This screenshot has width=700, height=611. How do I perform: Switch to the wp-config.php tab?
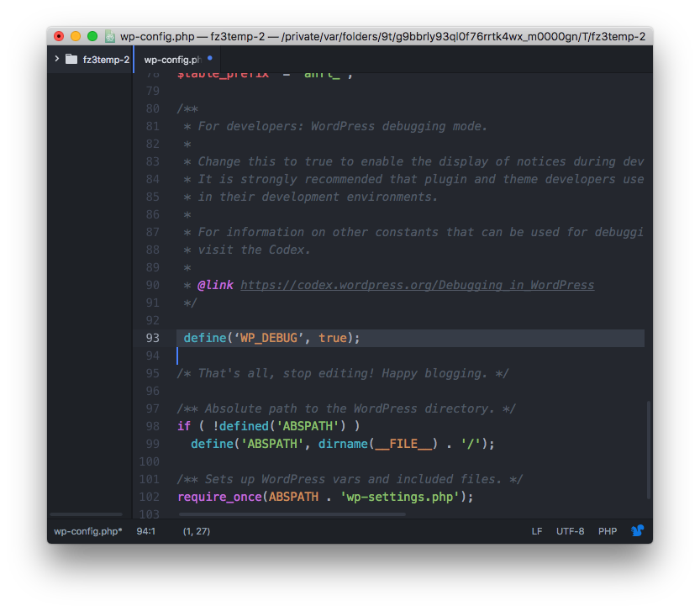click(x=172, y=60)
